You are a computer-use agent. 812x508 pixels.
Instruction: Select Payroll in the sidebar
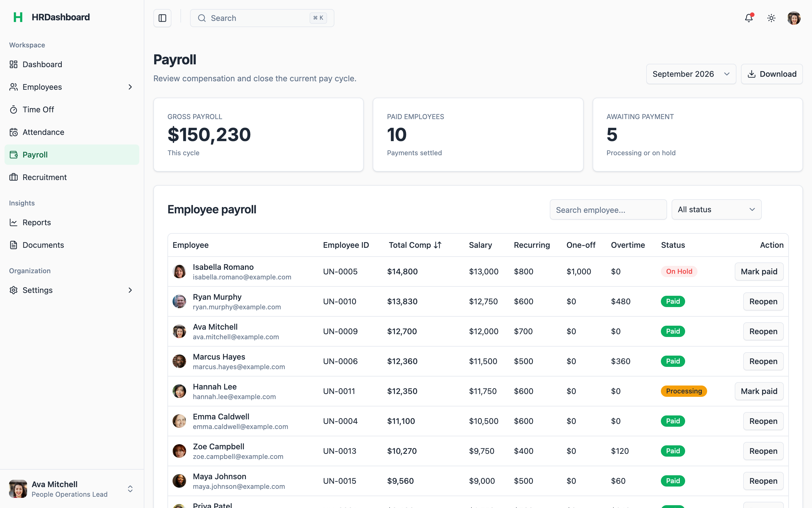click(x=72, y=155)
